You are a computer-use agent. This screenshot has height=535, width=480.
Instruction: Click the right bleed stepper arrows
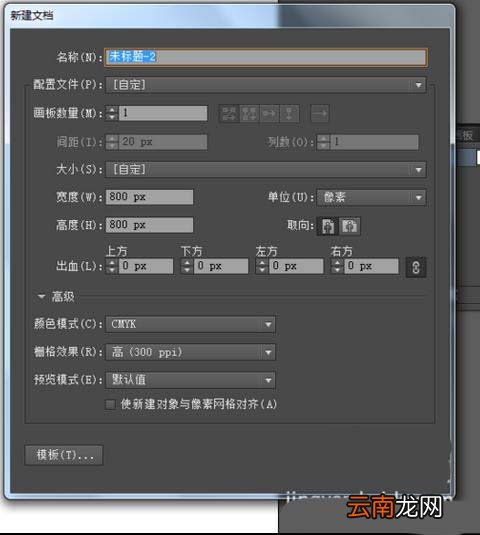tap(337, 266)
